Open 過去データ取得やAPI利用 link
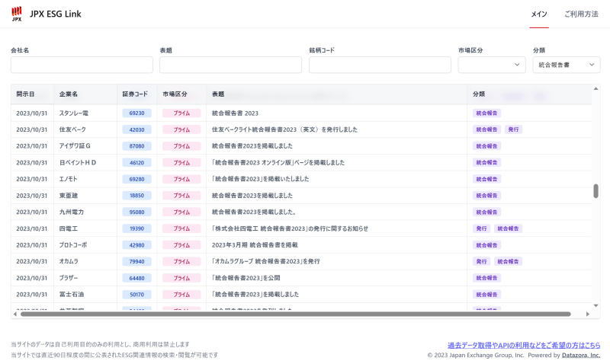Viewport: 610px width, 364px height. point(523,345)
